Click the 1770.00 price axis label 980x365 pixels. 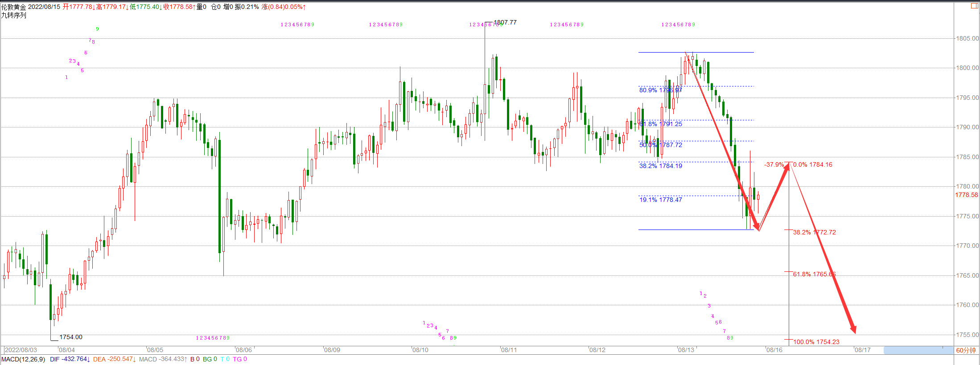coord(967,246)
